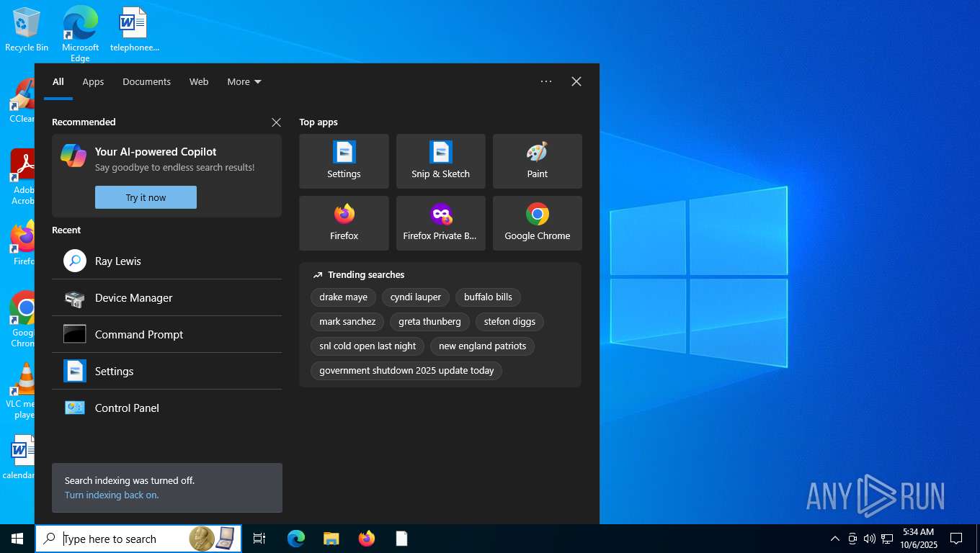The width and height of the screenshot is (980, 553).
Task: Click the Type here to search box
Action: tap(138, 539)
